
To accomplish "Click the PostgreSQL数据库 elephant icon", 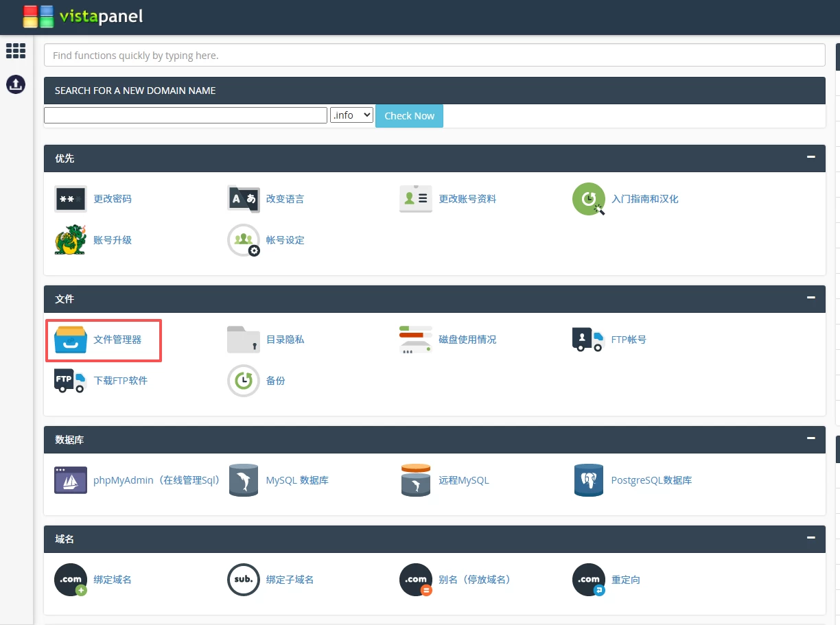I will [x=588, y=480].
